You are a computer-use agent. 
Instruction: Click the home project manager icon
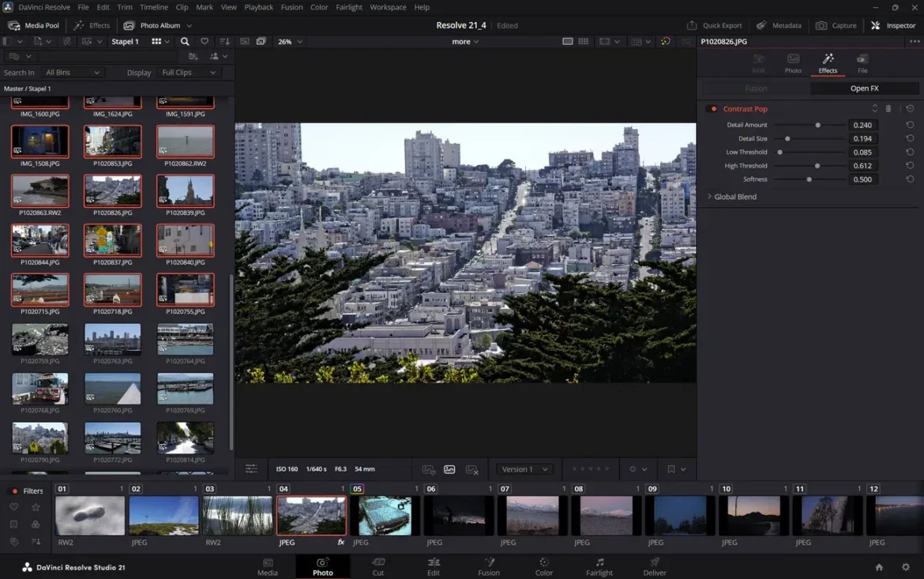point(879,567)
